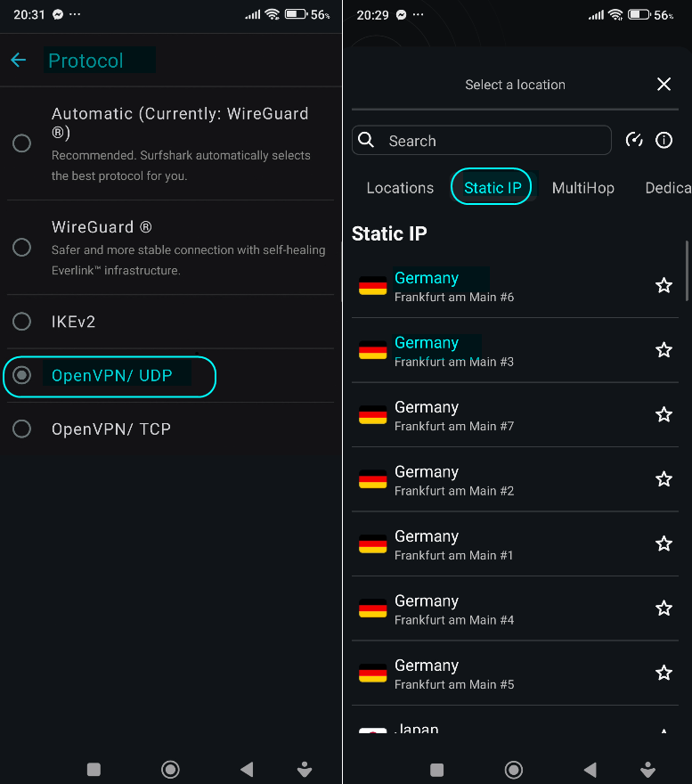Favorite Frankfurt am Main #4 star
Screen dimensions: 692x784
664,608
